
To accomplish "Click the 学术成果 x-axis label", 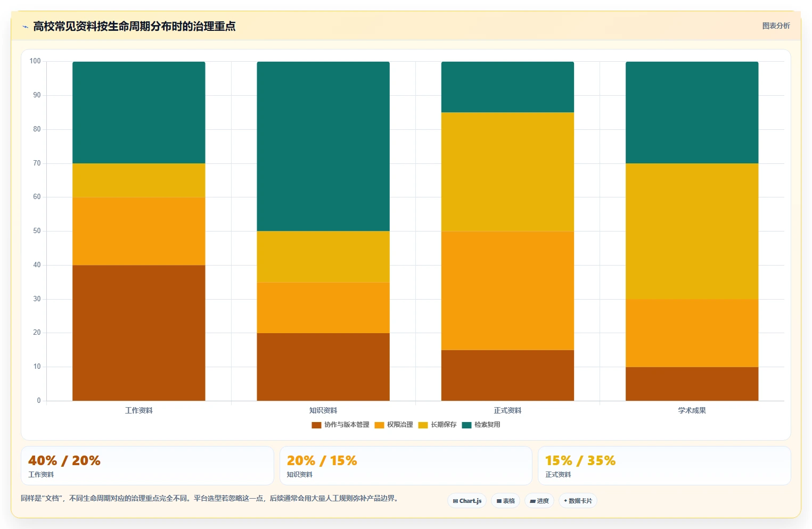I will pos(692,410).
